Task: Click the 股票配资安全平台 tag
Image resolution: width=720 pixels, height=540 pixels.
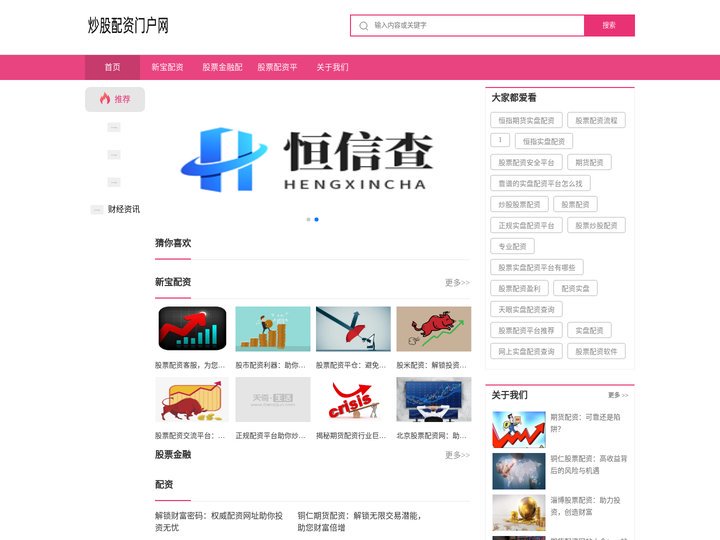Action: click(526, 163)
